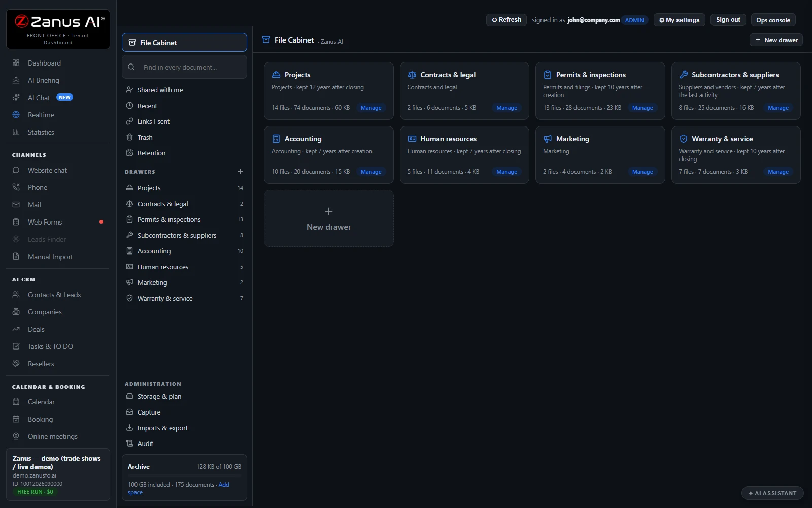This screenshot has height=508, width=812.
Task: Open My settings
Action: point(679,20)
